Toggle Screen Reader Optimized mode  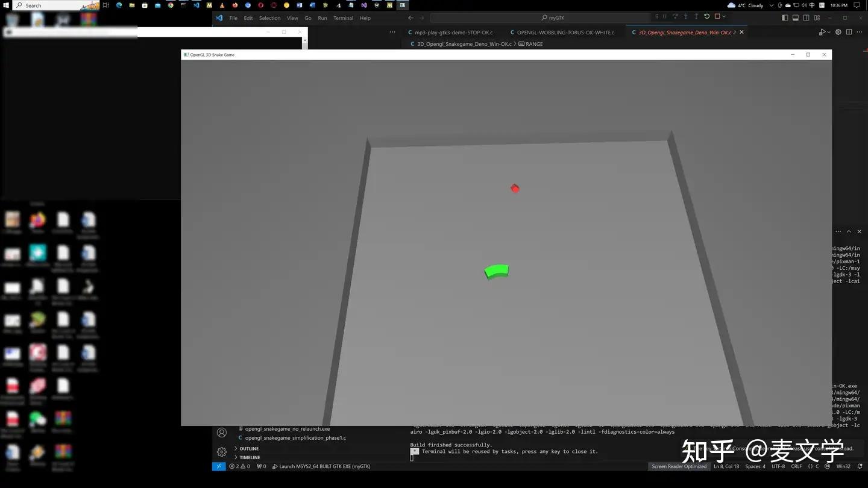point(679,466)
